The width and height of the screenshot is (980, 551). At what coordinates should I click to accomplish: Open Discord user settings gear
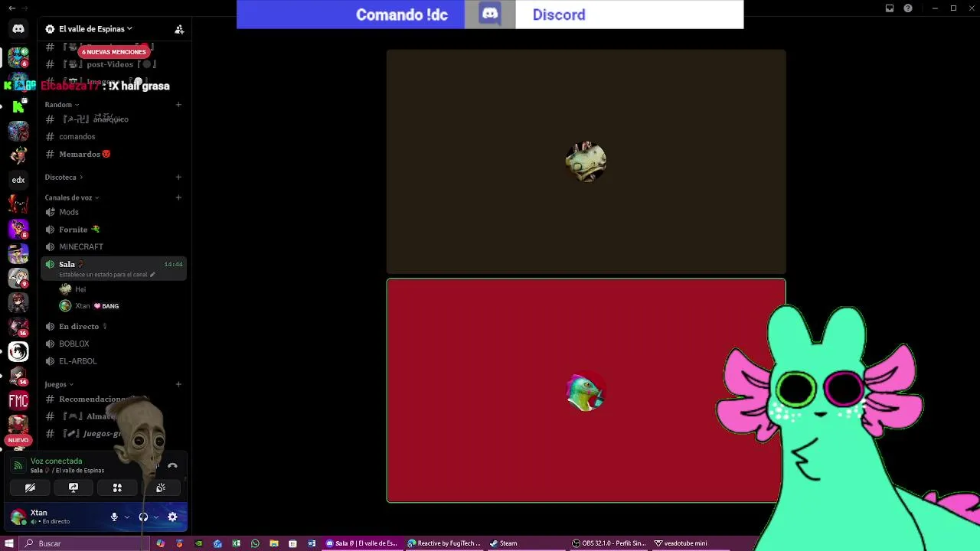172,517
